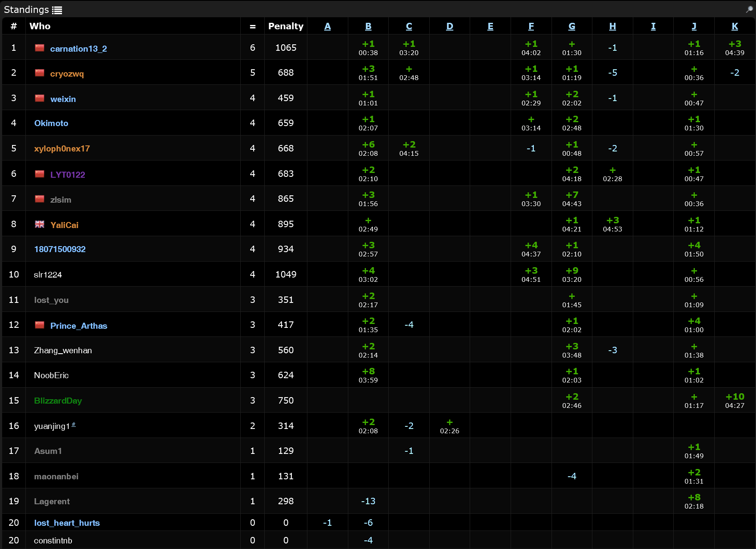Open slr1224 profile
Image resolution: width=756 pixels, height=549 pixels.
coord(48,274)
